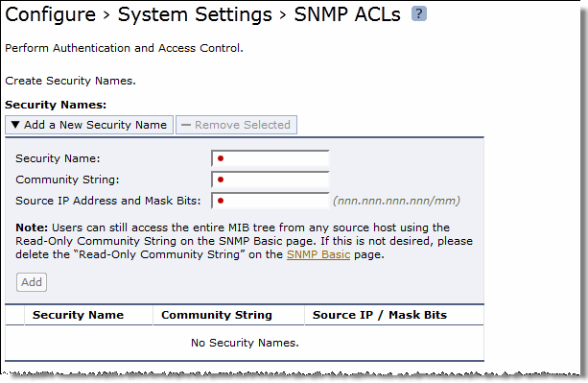This screenshot has height=383, width=588.
Task: Click the minus icon on Remove Selected
Action: 186,125
